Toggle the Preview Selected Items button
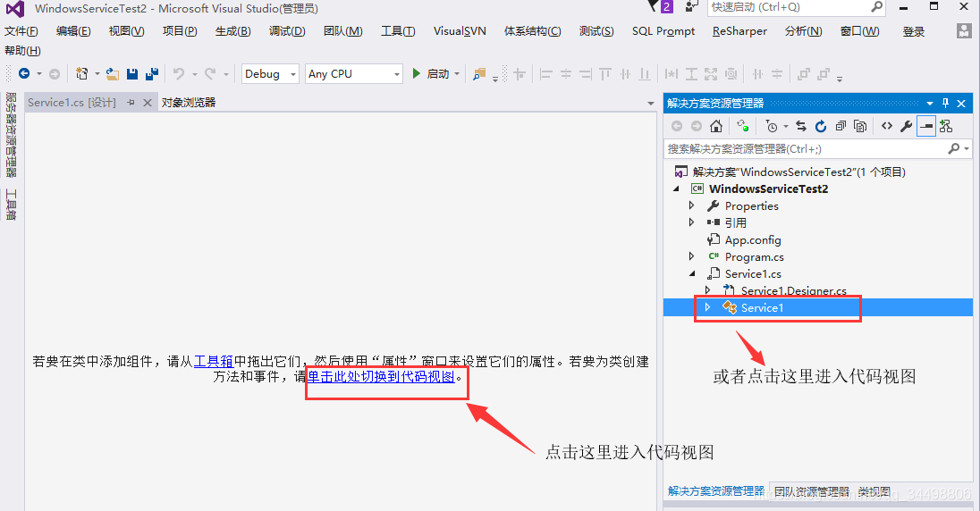The image size is (980, 511). tap(926, 126)
